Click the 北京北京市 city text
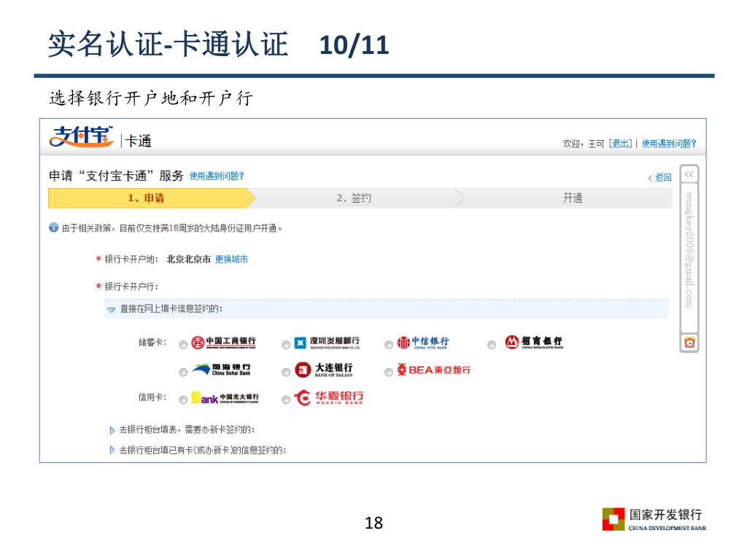The height and width of the screenshot is (560, 747). pos(189,259)
